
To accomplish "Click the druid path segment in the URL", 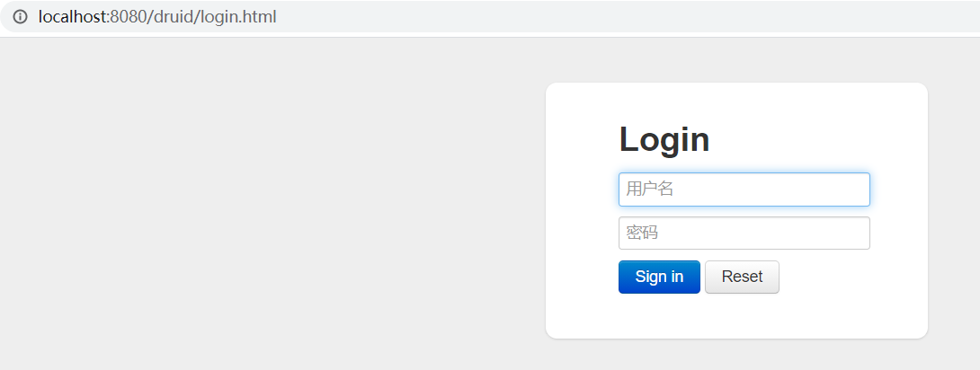I will point(173,17).
